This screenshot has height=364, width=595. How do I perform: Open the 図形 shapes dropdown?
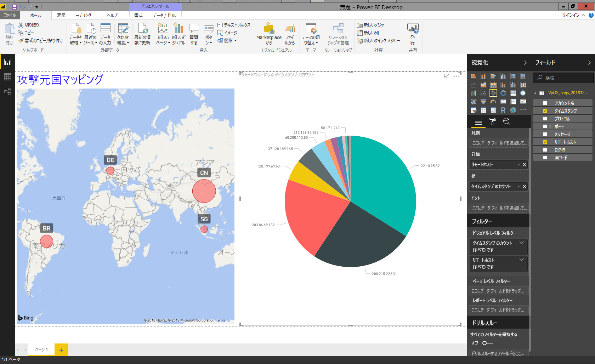pyautogui.click(x=227, y=41)
